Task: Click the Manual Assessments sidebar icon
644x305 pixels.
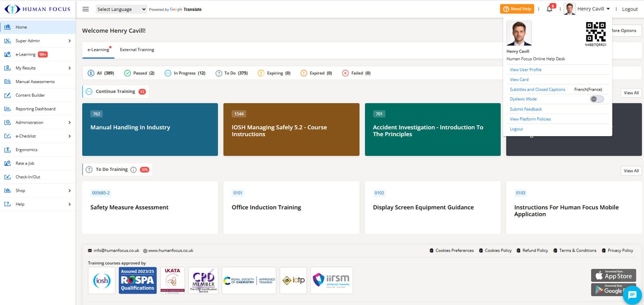Action: pos(7,82)
